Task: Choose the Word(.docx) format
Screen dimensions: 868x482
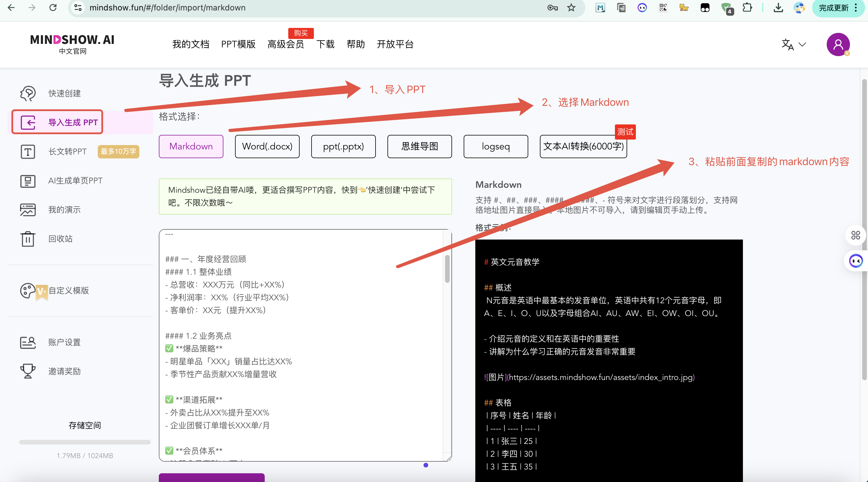Action: point(267,147)
